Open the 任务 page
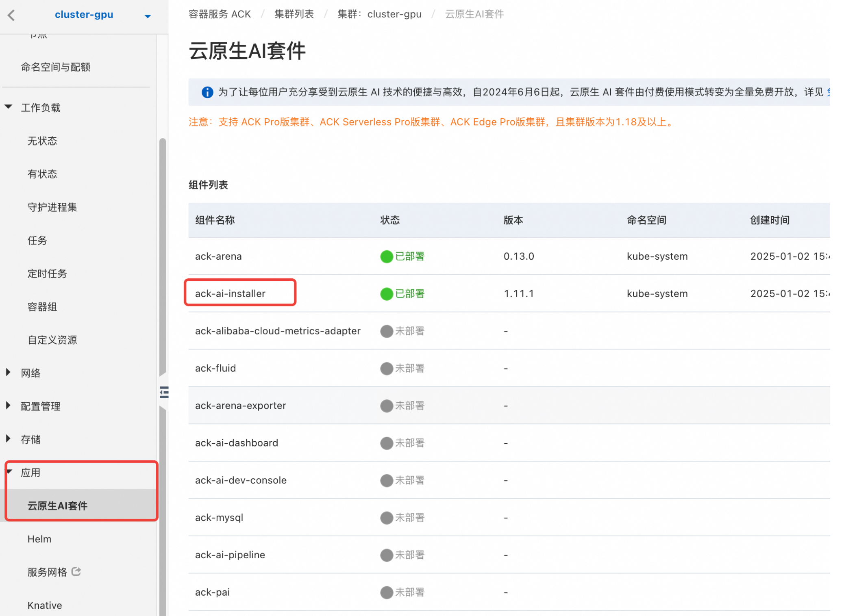This screenshot has height=616, width=844. pyautogui.click(x=37, y=241)
